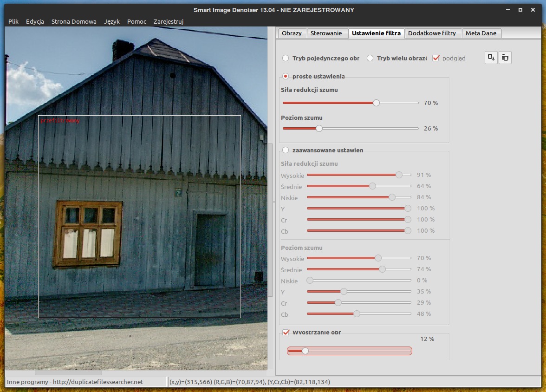Click the simple Poziom szumu slider handle at 26 %
Screen dimensions: 546x392
pos(319,128)
